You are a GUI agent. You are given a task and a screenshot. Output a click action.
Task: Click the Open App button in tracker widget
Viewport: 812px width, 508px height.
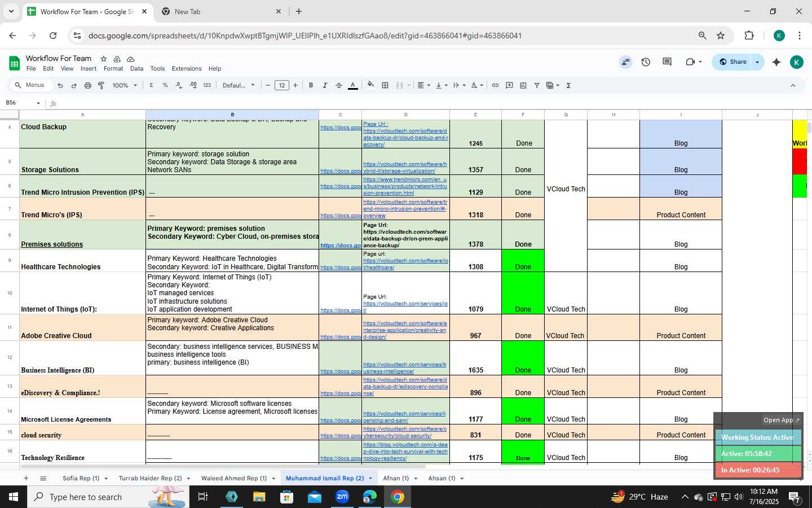[x=782, y=420]
